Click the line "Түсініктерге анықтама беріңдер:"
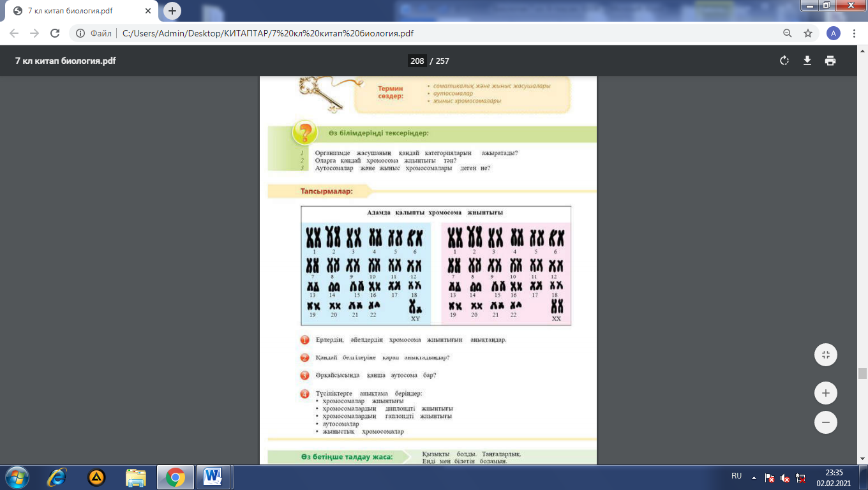 point(368,393)
